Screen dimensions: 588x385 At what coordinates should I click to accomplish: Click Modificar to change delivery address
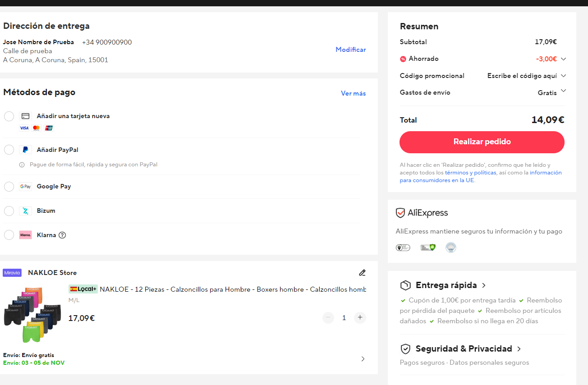click(350, 50)
